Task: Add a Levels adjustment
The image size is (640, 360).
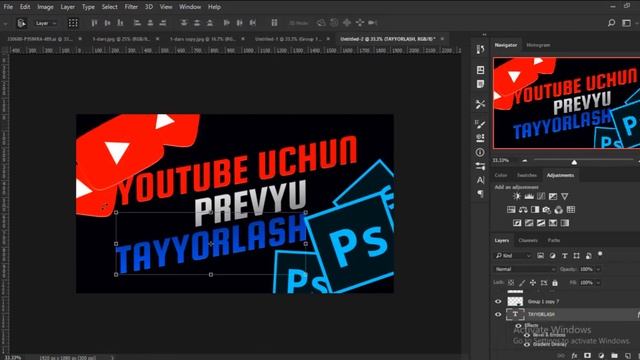Action: pyautogui.click(x=529, y=196)
